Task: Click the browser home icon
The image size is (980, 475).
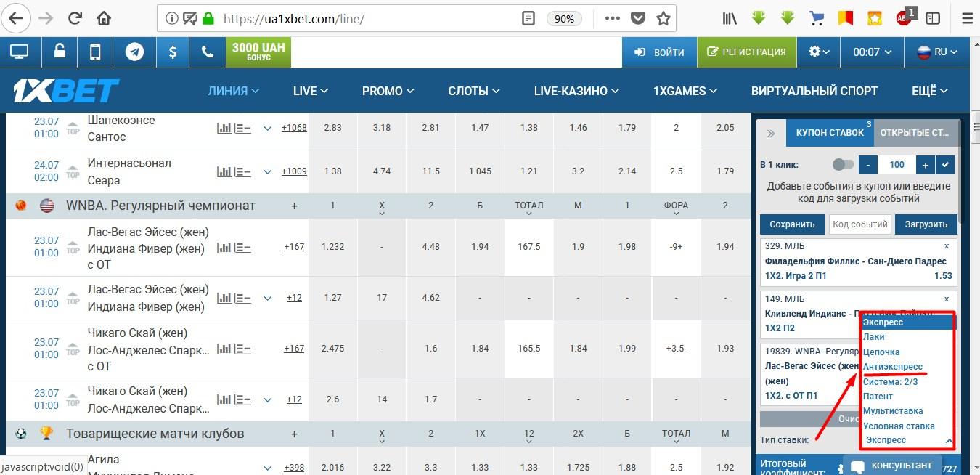Action: 104,18
